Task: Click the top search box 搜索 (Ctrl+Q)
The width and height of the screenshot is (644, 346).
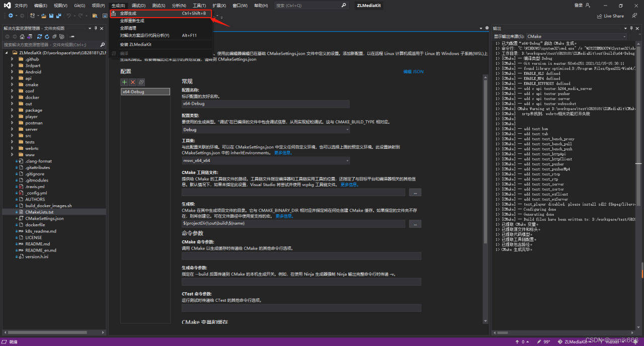Action: coord(311,6)
